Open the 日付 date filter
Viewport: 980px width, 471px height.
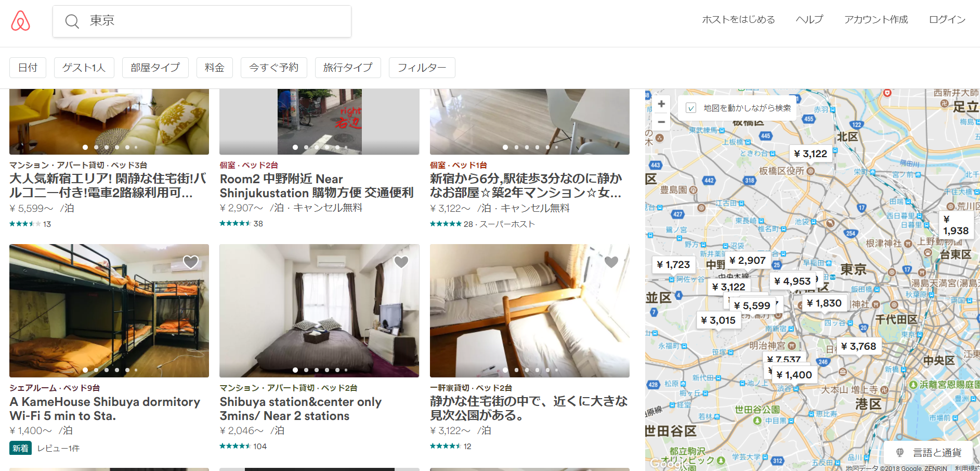click(28, 68)
